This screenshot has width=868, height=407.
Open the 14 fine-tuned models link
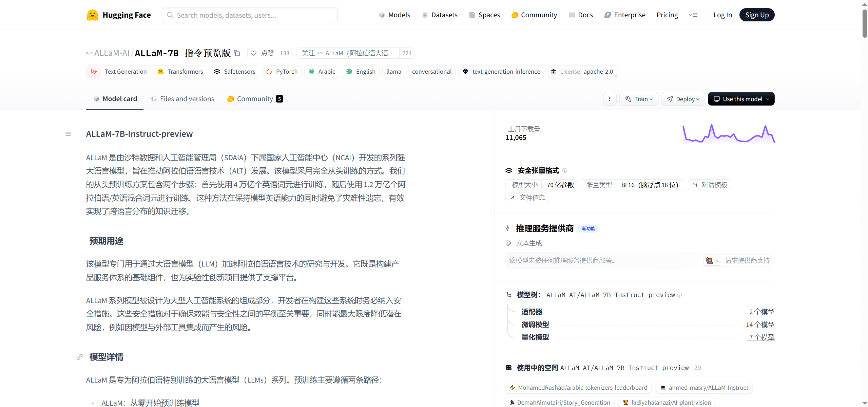760,325
